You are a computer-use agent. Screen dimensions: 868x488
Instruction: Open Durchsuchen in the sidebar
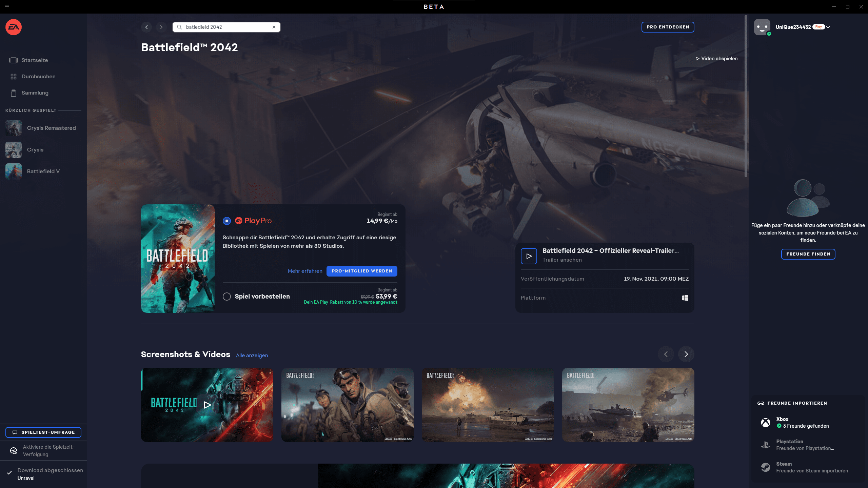pyautogui.click(x=38, y=77)
